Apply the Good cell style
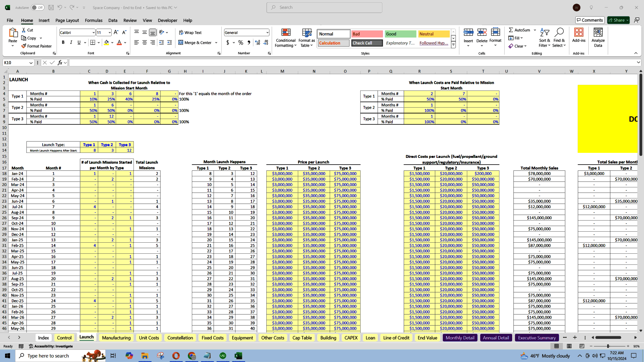 click(400, 34)
